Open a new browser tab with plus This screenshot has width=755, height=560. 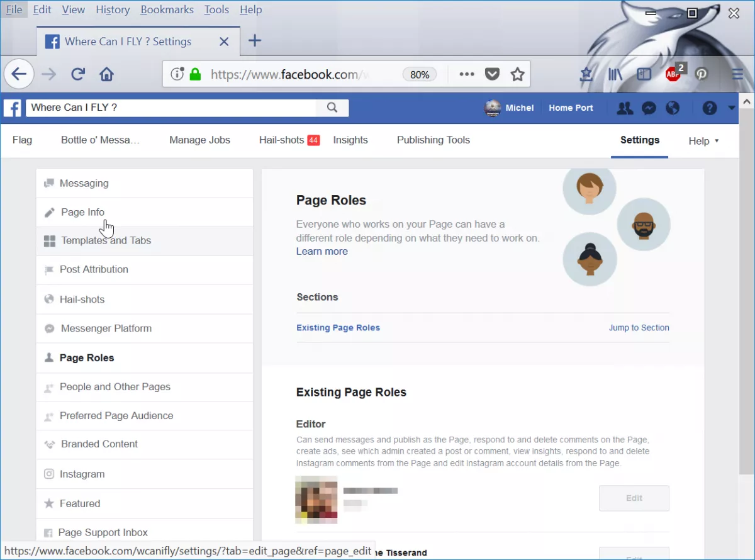coord(254,41)
